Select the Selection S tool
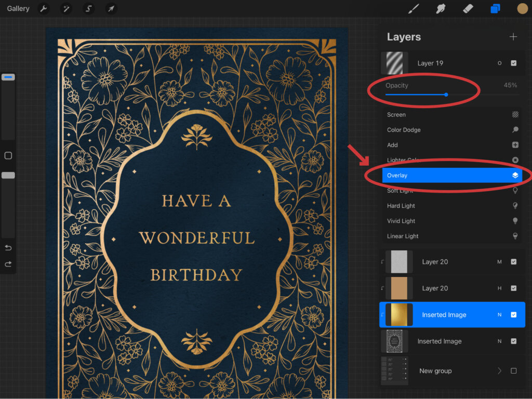Image resolution: width=532 pixels, height=399 pixels. 88,9
